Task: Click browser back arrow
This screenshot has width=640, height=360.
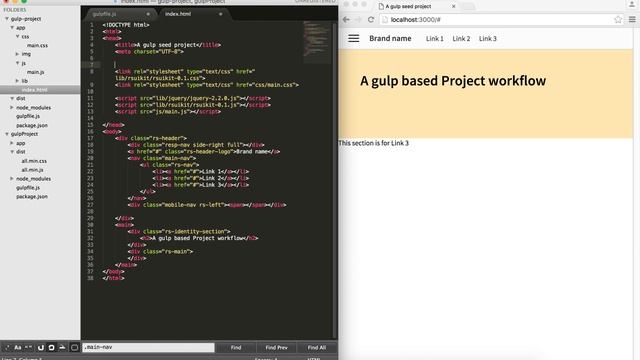Action: [x=346, y=19]
